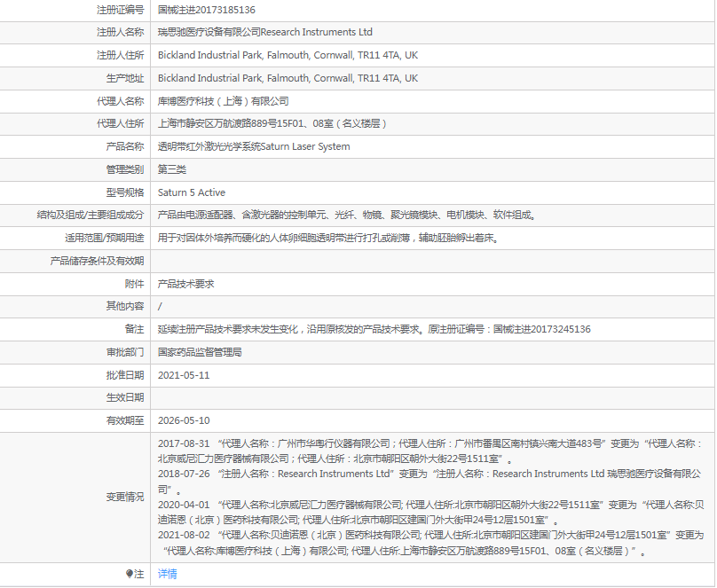Click the 代理人名称 label
The width and height of the screenshot is (717, 588).
pyautogui.click(x=121, y=101)
